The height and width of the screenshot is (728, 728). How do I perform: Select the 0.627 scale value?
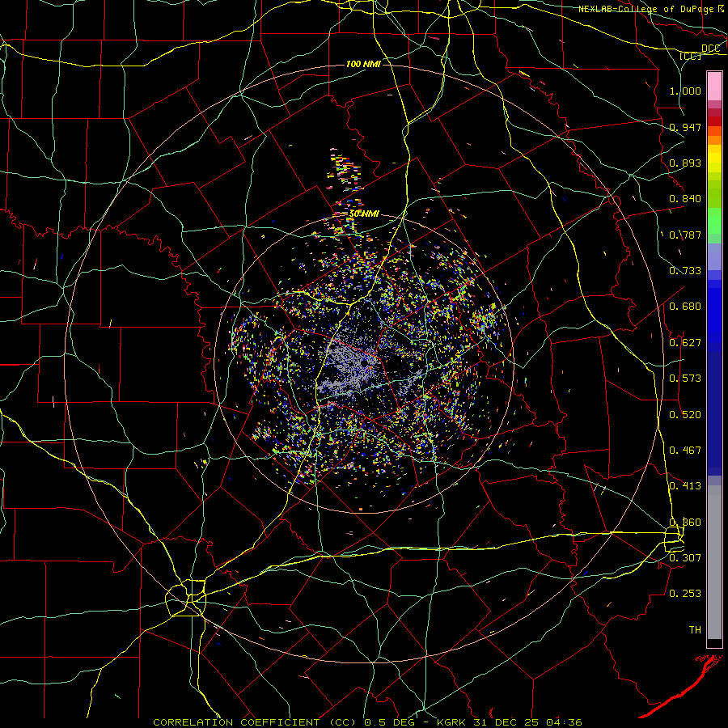tap(685, 343)
